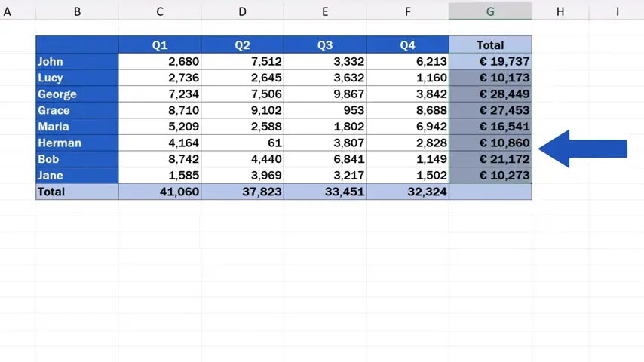Select the Q1 header cell

tap(160, 45)
